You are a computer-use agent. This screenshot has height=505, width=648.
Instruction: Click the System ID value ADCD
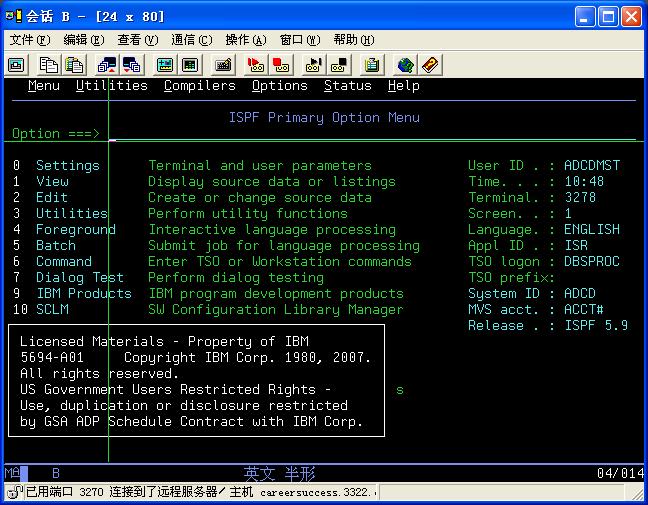tap(580, 294)
